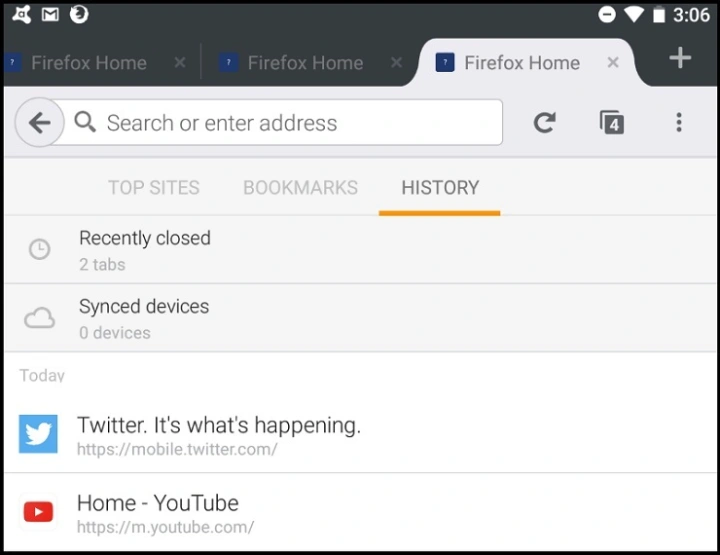
Task: Click the Twitter bird icon
Action: coord(38,434)
